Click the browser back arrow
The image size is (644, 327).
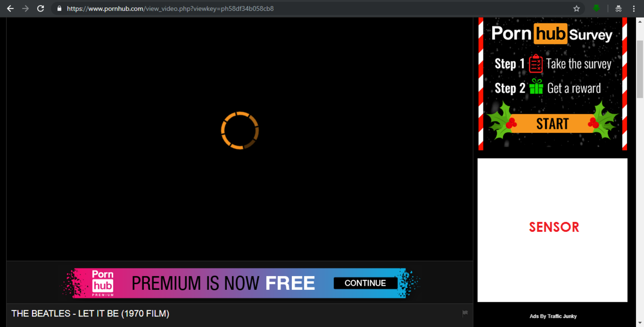point(10,9)
